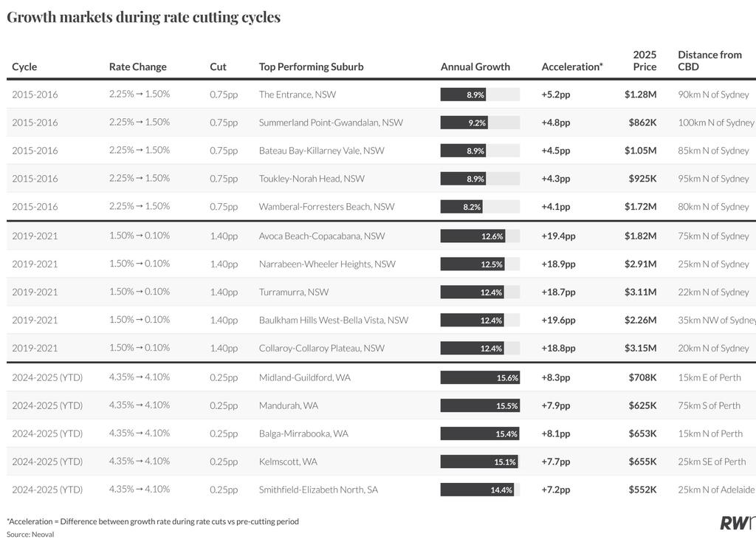
Task: Click the Rate Change column header
Action: 138,66
